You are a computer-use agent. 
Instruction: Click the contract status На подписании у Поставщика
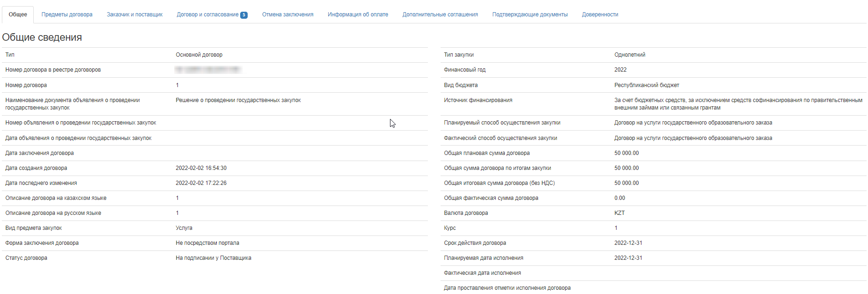[213, 258]
